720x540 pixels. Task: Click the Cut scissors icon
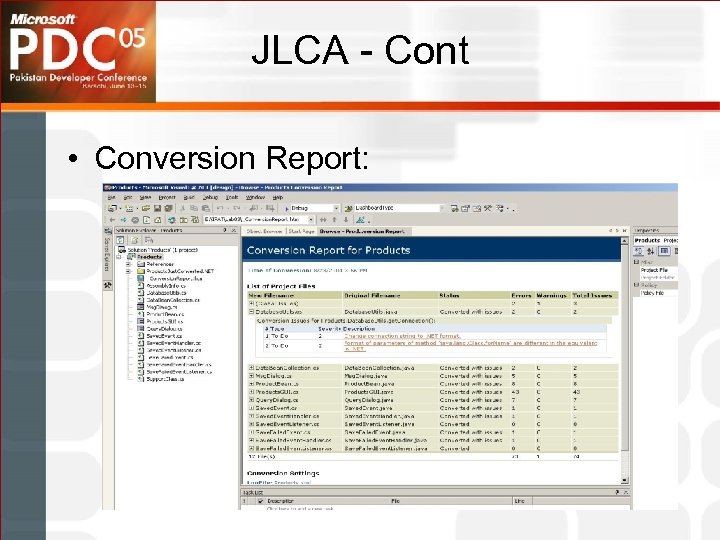click(x=183, y=208)
